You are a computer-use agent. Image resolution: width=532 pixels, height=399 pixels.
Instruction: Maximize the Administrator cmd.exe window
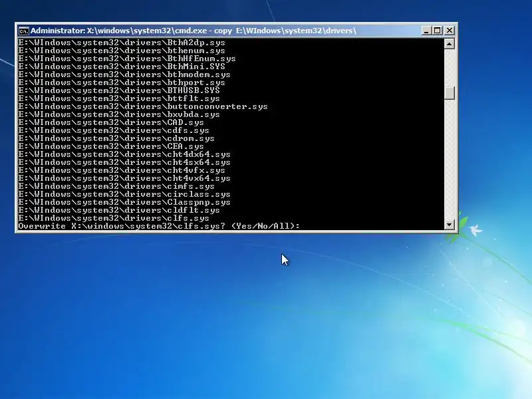438,31
